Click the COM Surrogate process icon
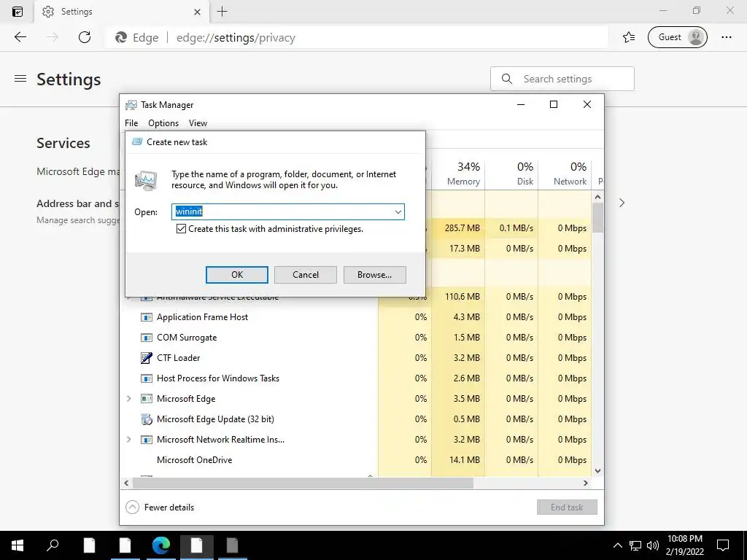 coord(147,338)
